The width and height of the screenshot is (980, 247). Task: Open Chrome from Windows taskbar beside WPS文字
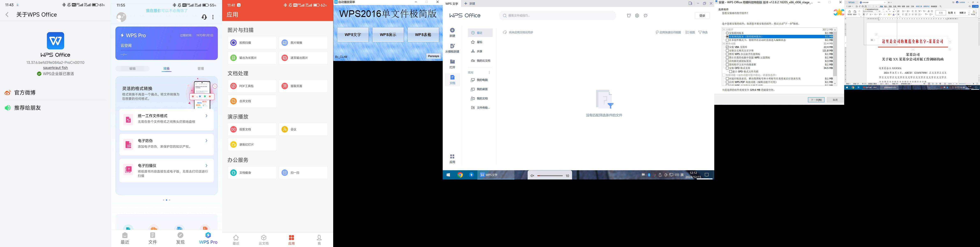tap(460, 175)
